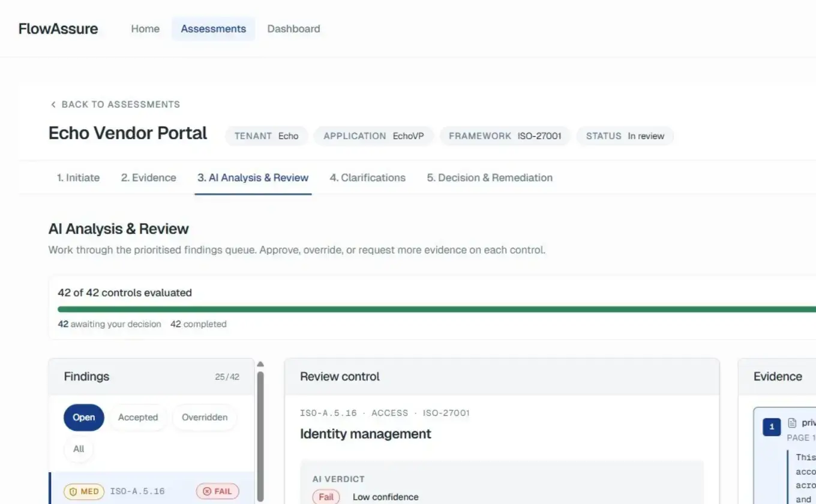Return via Back to Assessments link
The width and height of the screenshot is (816, 504).
(x=115, y=104)
